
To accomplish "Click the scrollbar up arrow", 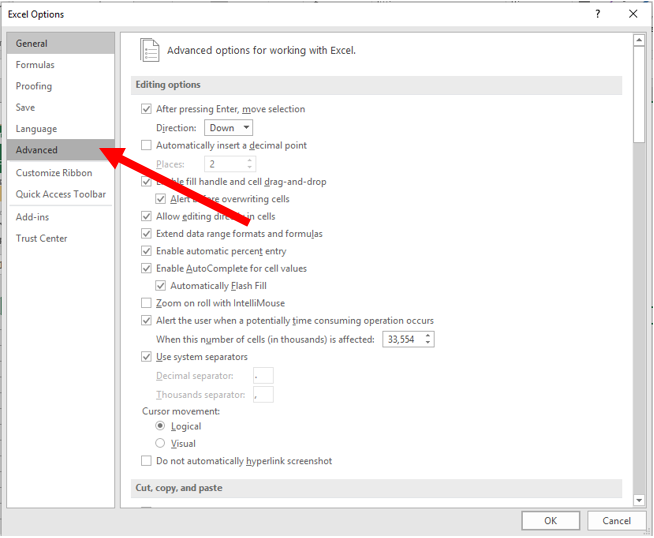I will [639, 40].
